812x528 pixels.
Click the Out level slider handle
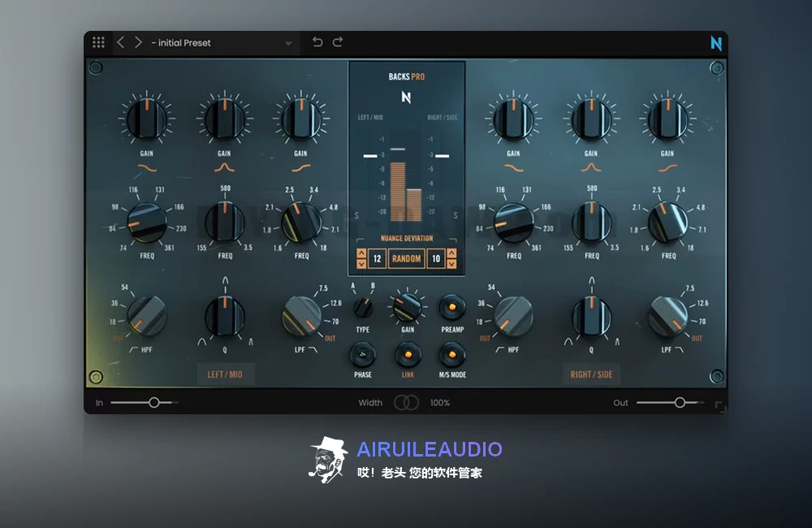[x=680, y=402]
